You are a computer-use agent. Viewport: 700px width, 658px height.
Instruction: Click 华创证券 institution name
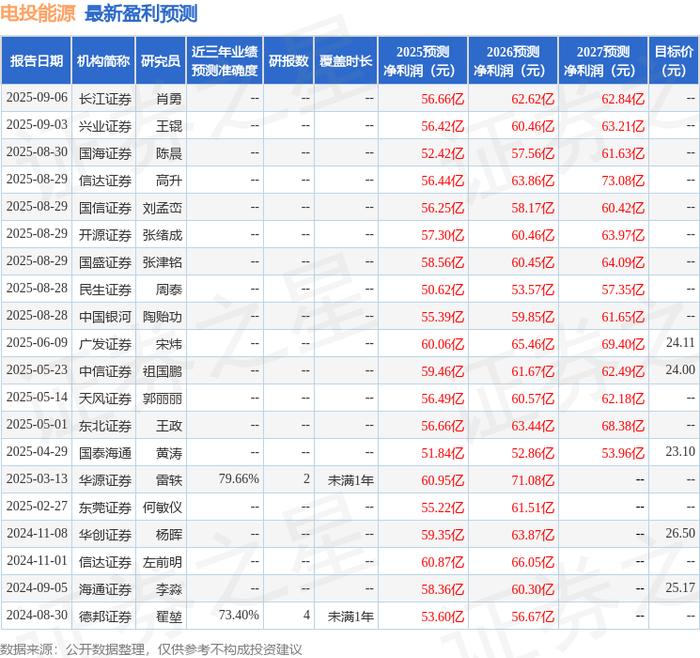[105, 534]
